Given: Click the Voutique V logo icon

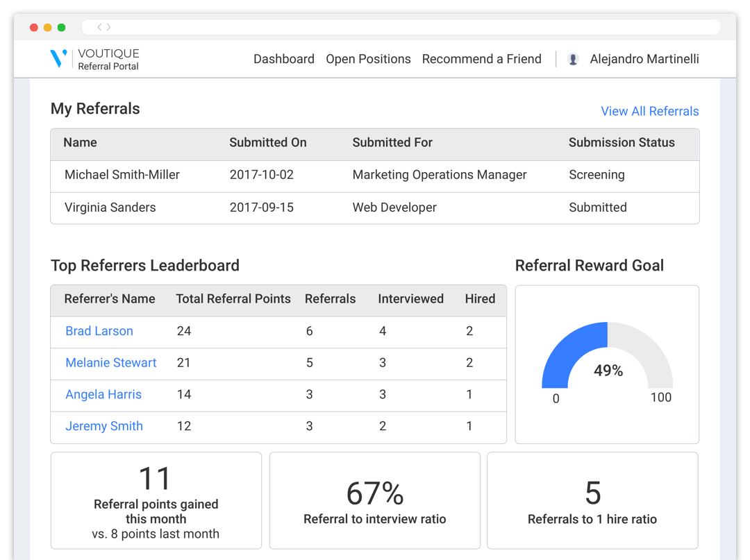Looking at the screenshot, I should pos(58,58).
